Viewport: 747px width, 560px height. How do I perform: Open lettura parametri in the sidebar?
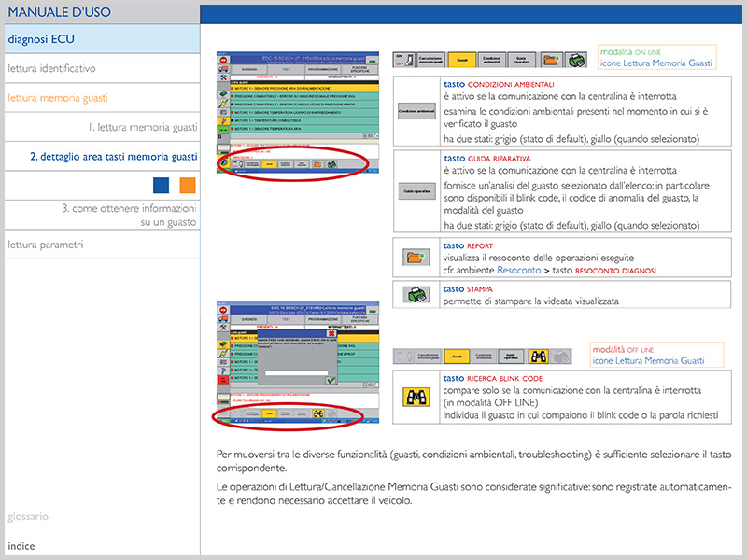pyautogui.click(x=45, y=245)
